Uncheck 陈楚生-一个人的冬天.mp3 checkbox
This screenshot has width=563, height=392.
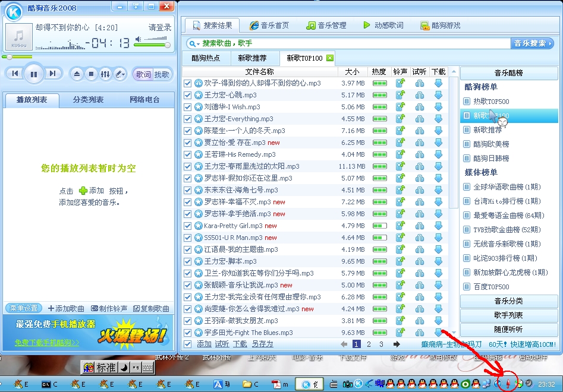click(x=187, y=131)
